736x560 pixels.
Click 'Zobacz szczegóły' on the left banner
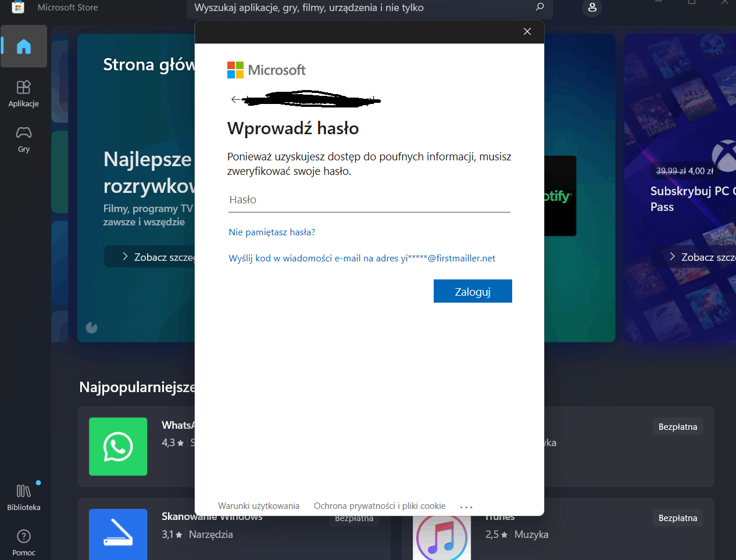pos(150,257)
